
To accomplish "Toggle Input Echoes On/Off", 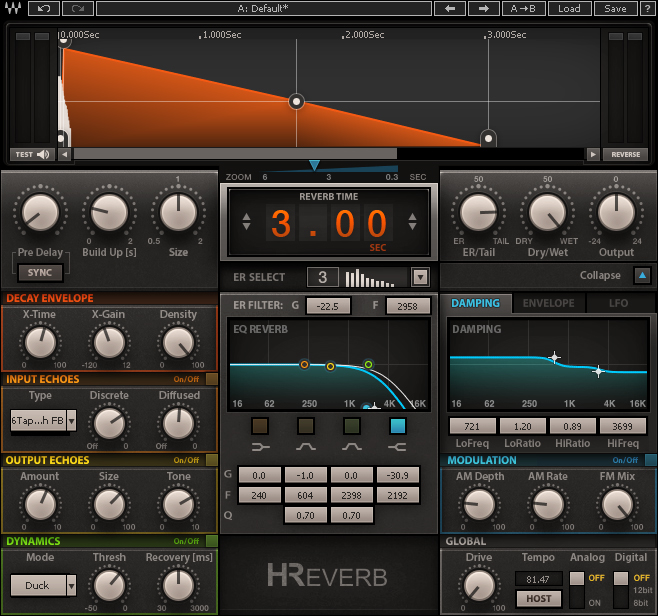I will point(212,379).
